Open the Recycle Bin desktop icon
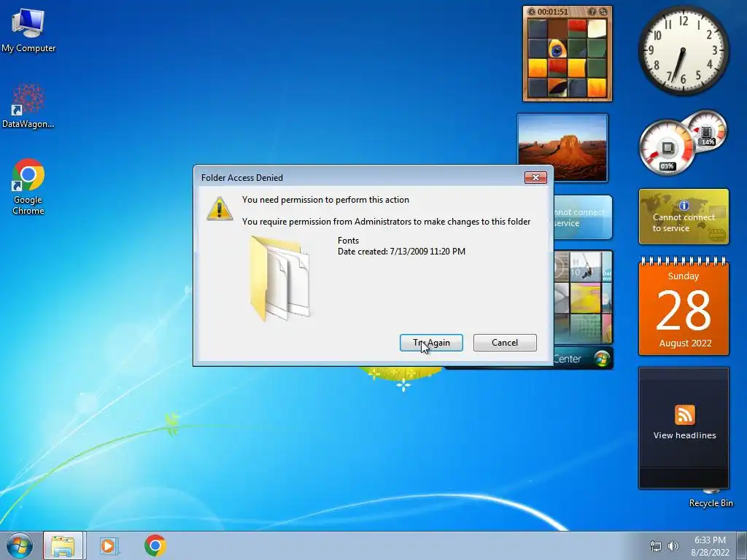 [x=711, y=499]
